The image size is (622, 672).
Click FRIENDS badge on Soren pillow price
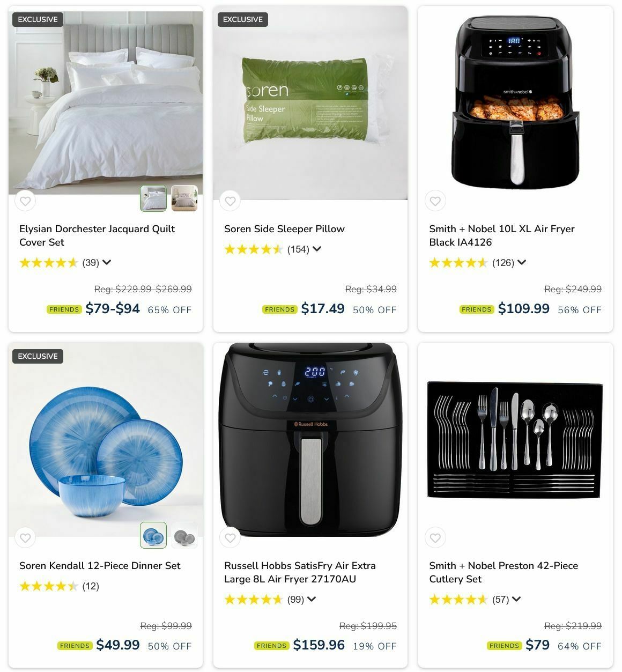[x=279, y=309]
